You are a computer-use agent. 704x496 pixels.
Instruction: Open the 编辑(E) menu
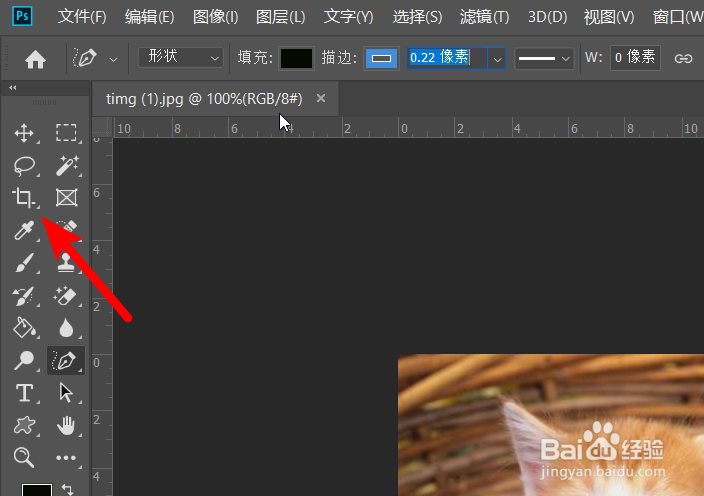click(x=150, y=17)
